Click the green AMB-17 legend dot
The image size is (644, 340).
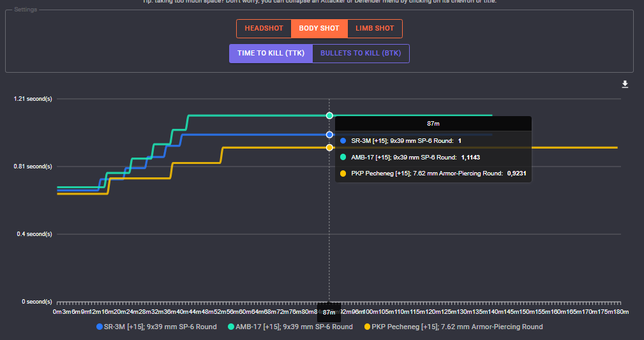[x=232, y=327]
